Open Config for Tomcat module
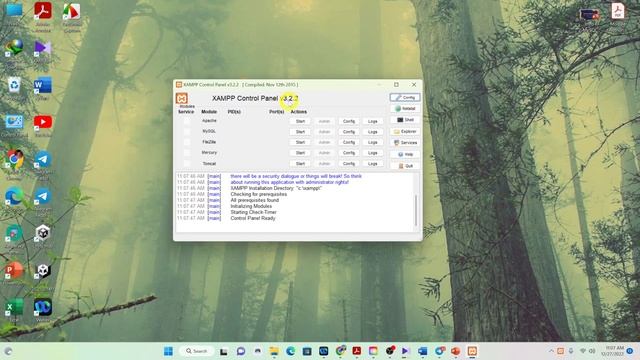The height and width of the screenshot is (360, 640). (349, 163)
